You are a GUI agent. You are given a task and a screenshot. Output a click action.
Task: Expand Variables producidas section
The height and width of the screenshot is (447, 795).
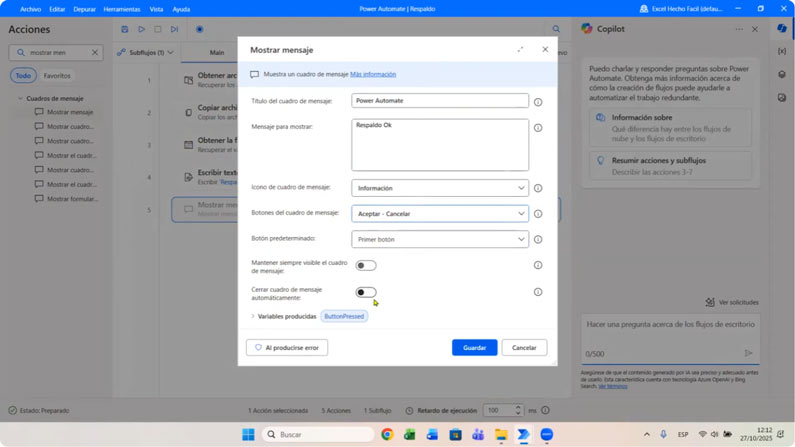[x=253, y=316]
